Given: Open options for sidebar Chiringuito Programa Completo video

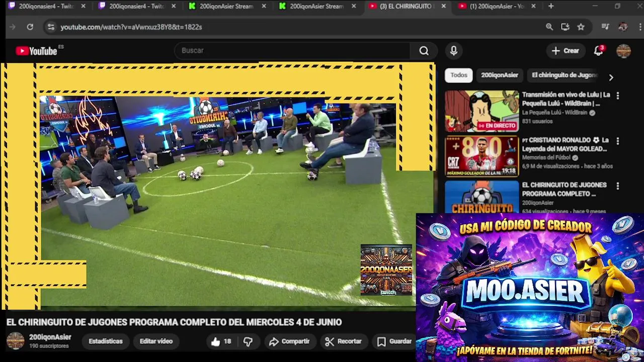Looking at the screenshot, I should pyautogui.click(x=618, y=186).
